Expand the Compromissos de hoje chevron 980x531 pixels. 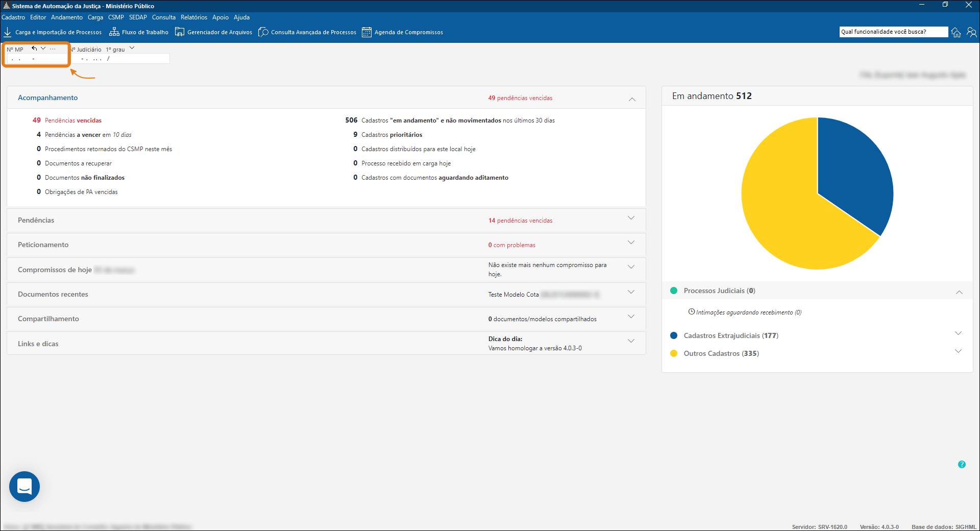(x=631, y=267)
